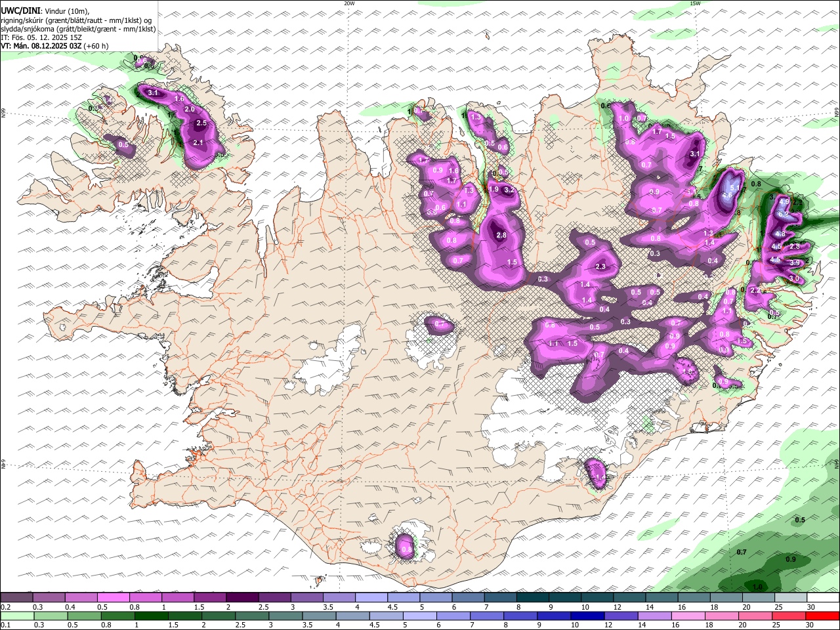Viewport: 840px width, 630px height.
Task: Click the '4.9' value on the east coast
Action: pos(784,201)
